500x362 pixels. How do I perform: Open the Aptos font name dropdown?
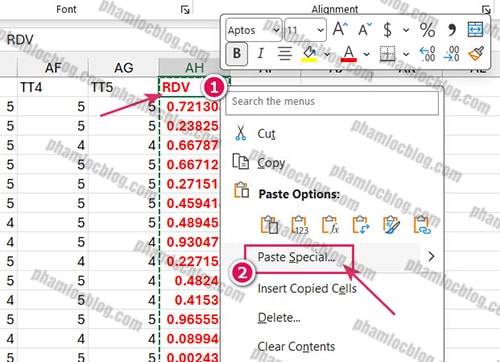[276, 30]
